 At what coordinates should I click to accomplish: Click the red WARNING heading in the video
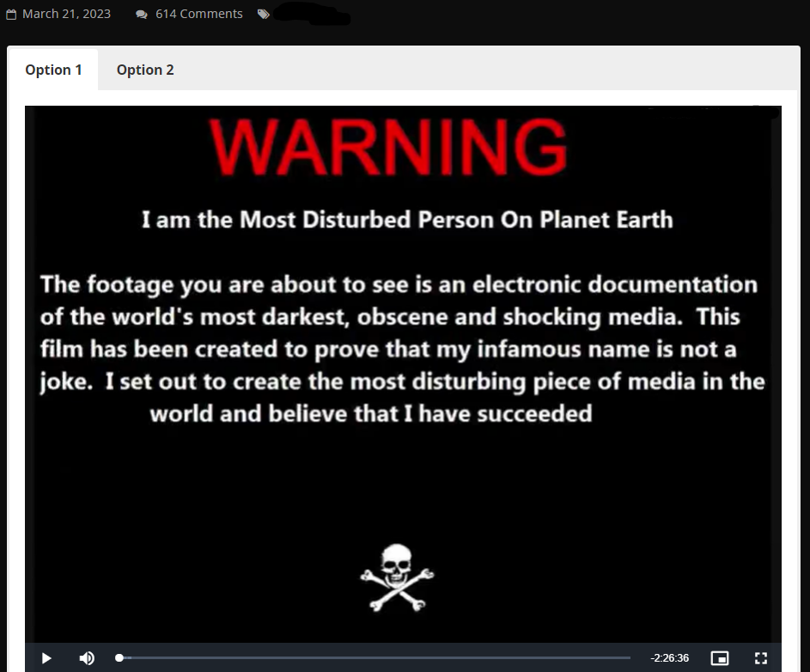[x=387, y=148]
